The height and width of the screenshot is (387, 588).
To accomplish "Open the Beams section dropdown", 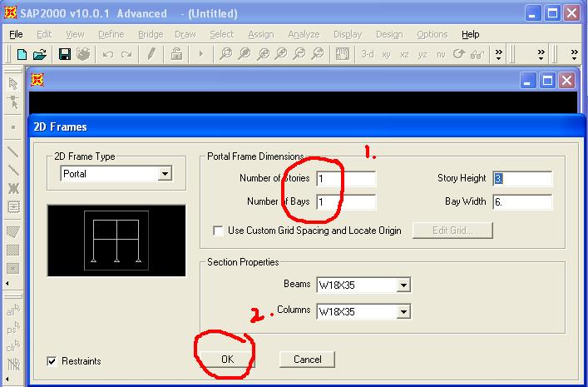I will pyautogui.click(x=403, y=285).
